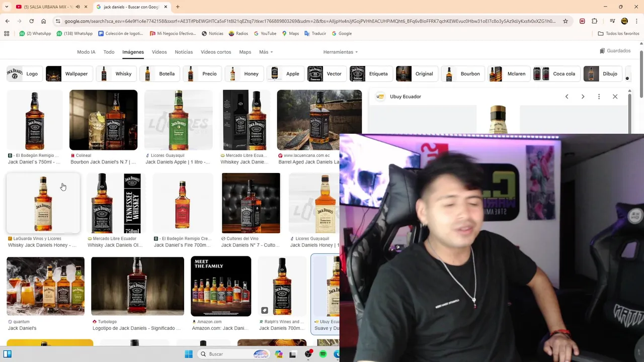Image resolution: width=644 pixels, height=362 pixels.
Task: Expand the Herramientas dropdown
Action: (x=341, y=52)
